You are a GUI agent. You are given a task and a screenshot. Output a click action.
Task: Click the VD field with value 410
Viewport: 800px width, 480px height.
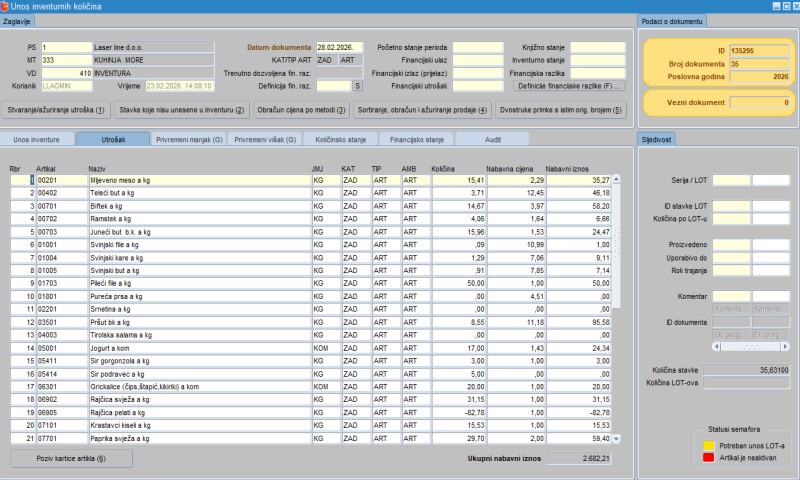click(66, 73)
